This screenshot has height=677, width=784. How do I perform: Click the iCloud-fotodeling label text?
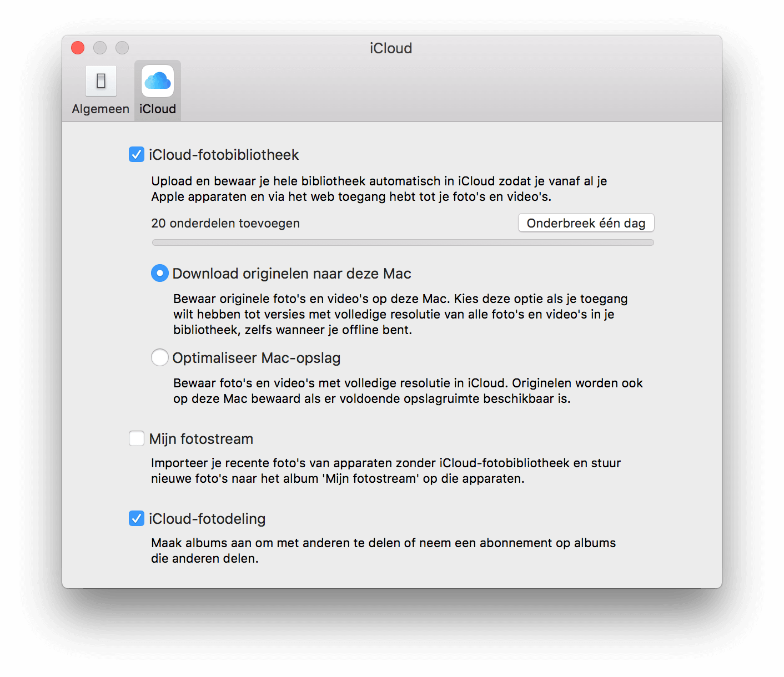[207, 519]
